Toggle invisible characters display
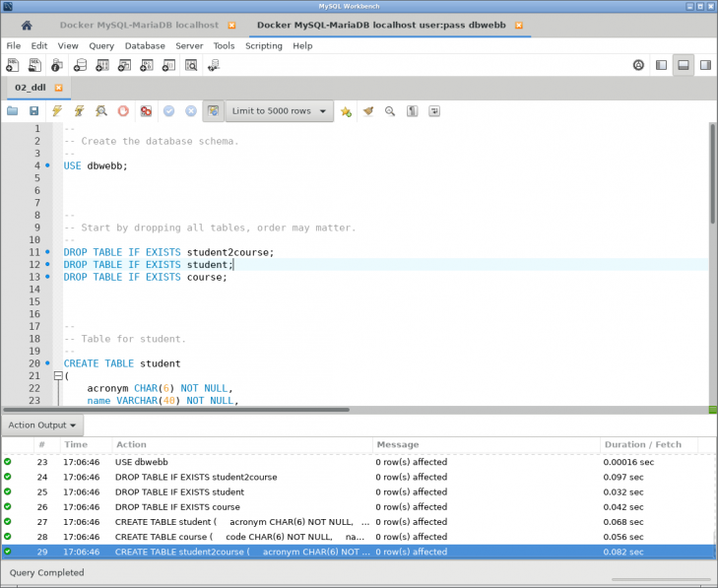The width and height of the screenshot is (718, 588). [x=412, y=111]
